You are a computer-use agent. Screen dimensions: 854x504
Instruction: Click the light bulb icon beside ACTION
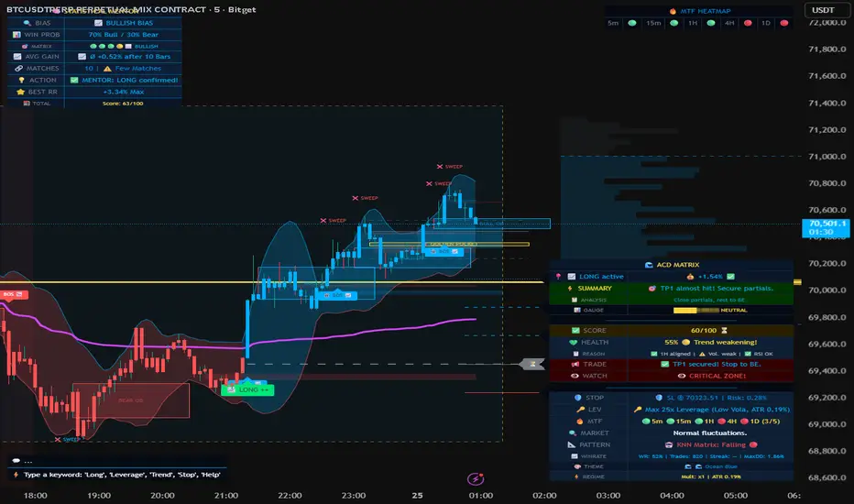(x=22, y=80)
